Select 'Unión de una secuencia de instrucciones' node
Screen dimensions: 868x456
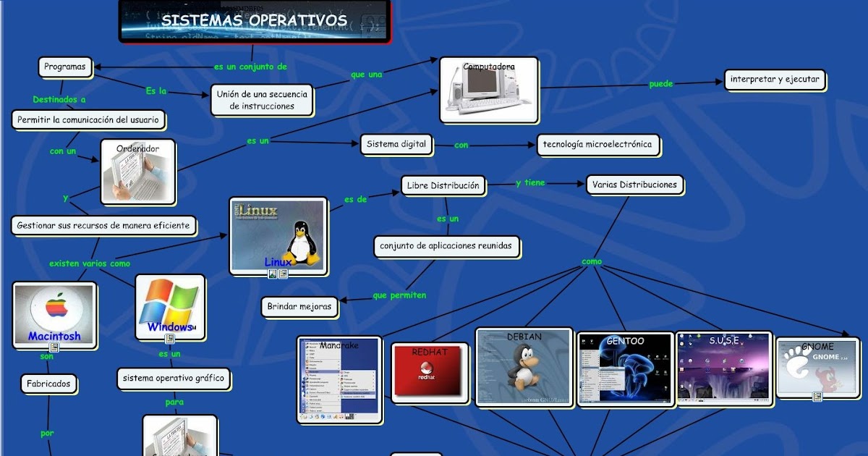(262, 100)
